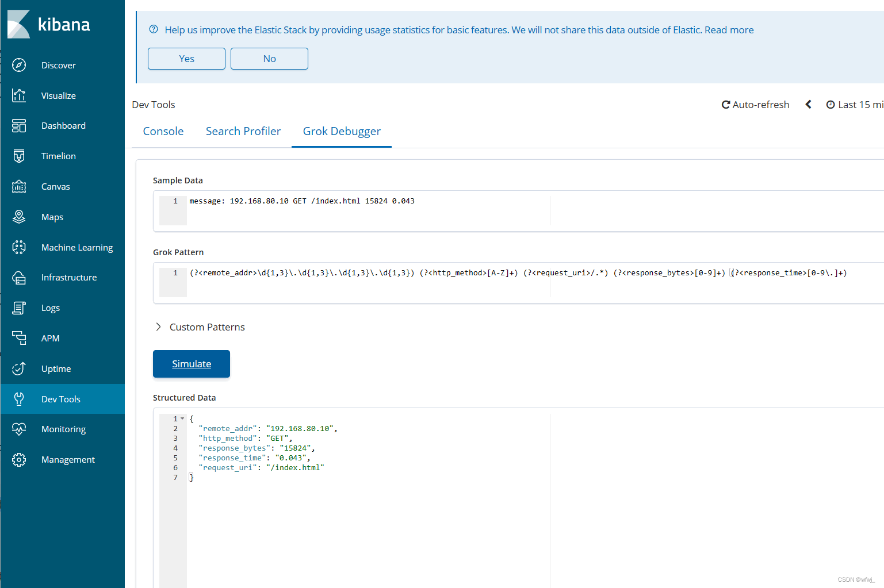The image size is (884, 588).
Task: Open Machine Learning icon
Action: coord(19,247)
